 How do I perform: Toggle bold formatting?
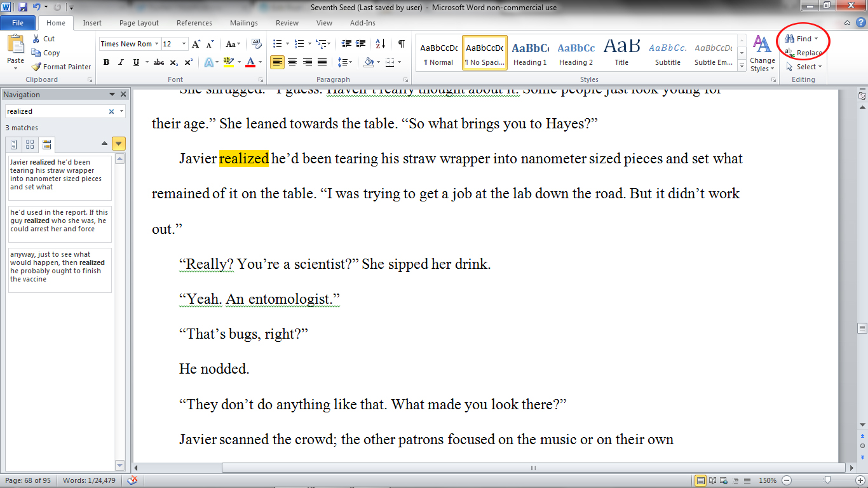point(106,62)
